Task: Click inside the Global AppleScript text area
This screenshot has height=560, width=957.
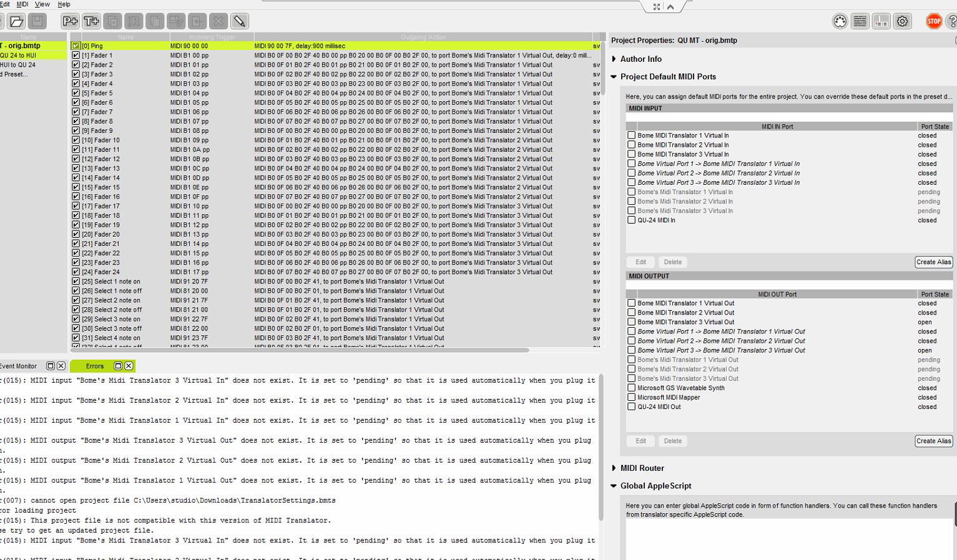Action: (x=790, y=540)
